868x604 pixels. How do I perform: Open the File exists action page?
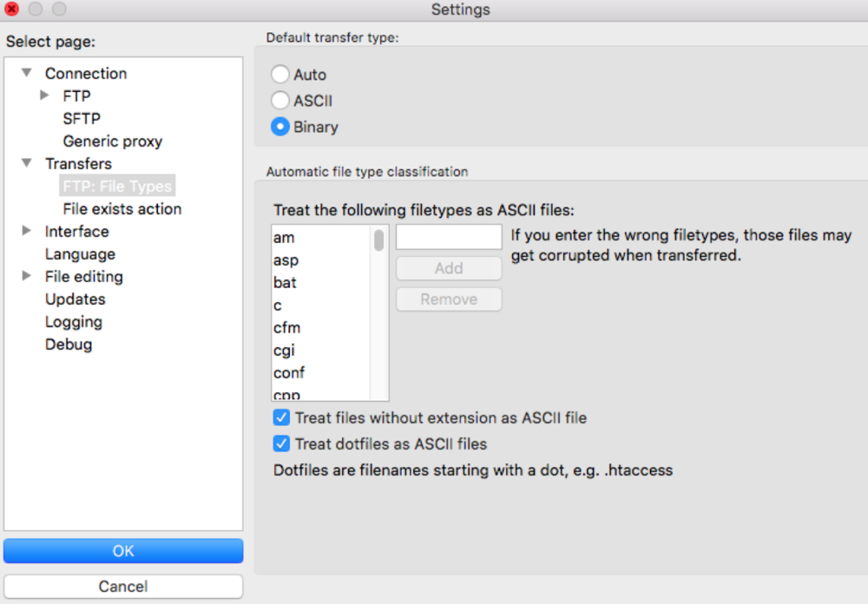tap(122, 209)
